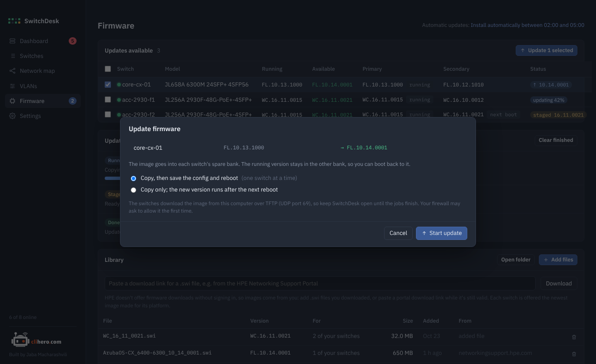Uncheck the core-cx-01 row checkbox

click(x=108, y=84)
